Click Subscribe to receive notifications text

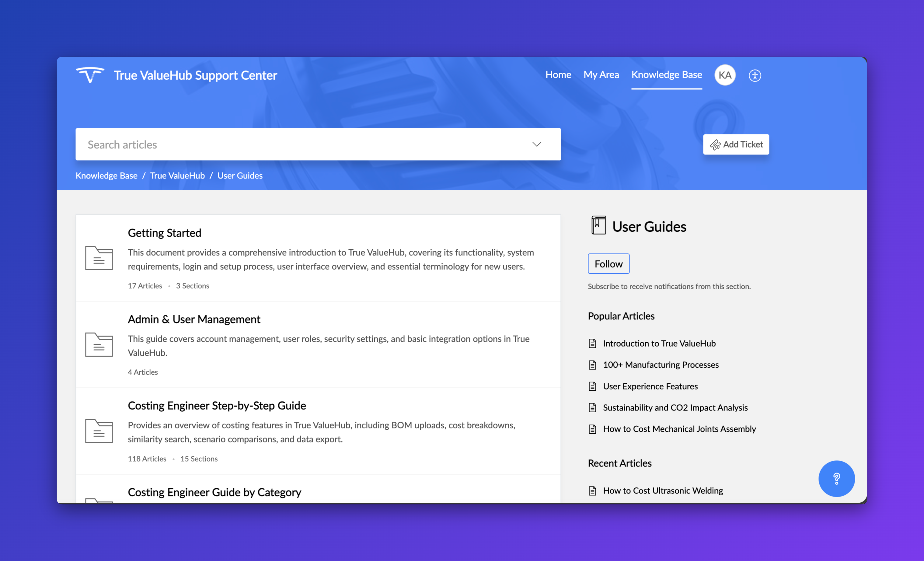coord(669,286)
